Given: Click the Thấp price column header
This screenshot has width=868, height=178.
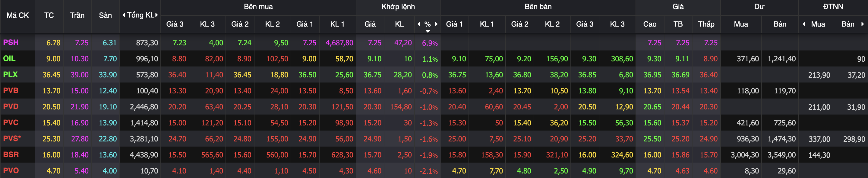Looking at the screenshot, I should (706, 24).
